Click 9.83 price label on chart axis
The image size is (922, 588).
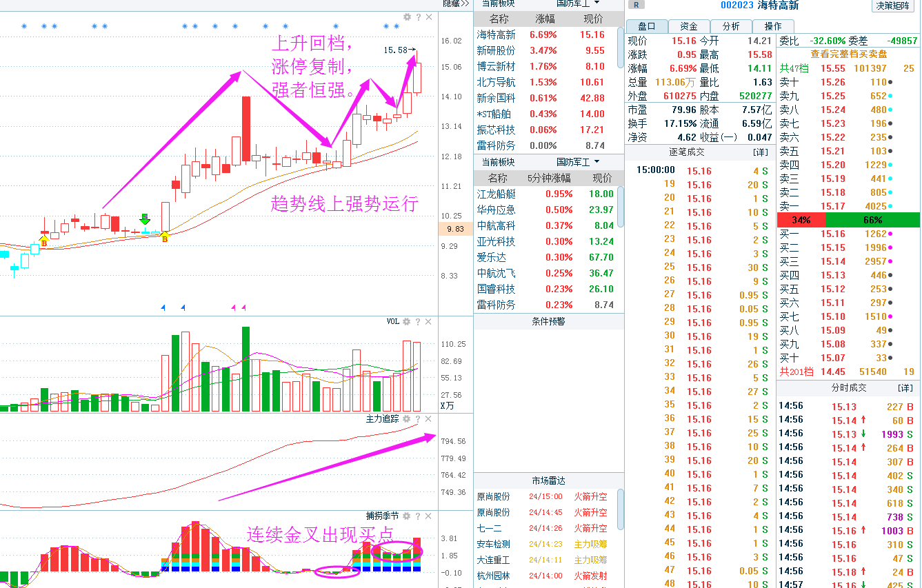[455, 229]
